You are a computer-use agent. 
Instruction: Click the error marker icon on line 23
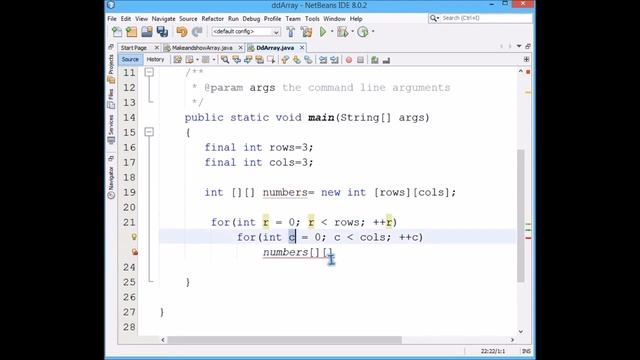tap(134, 252)
